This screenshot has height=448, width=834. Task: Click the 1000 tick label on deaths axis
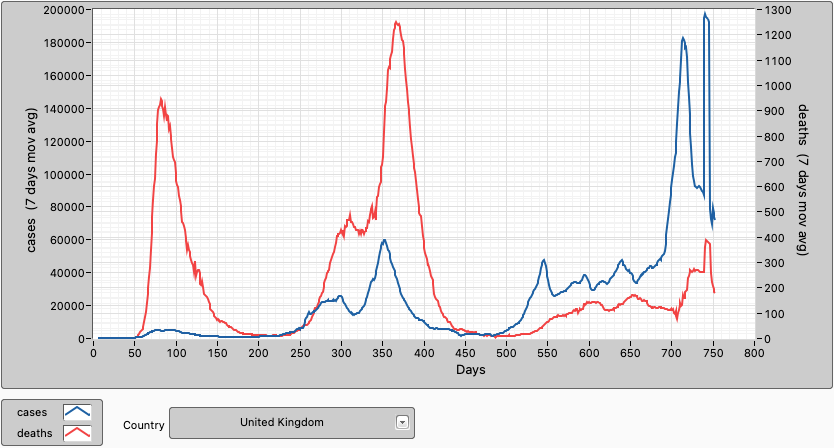point(779,86)
